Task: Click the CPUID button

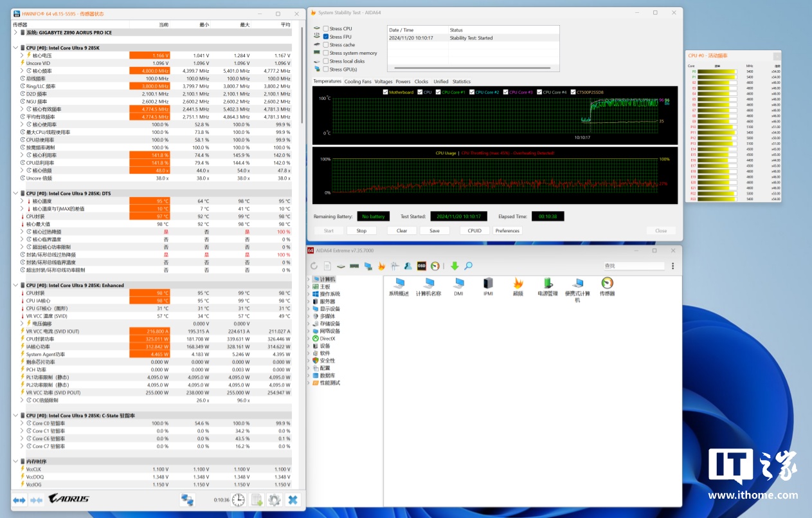Action: 474,230
